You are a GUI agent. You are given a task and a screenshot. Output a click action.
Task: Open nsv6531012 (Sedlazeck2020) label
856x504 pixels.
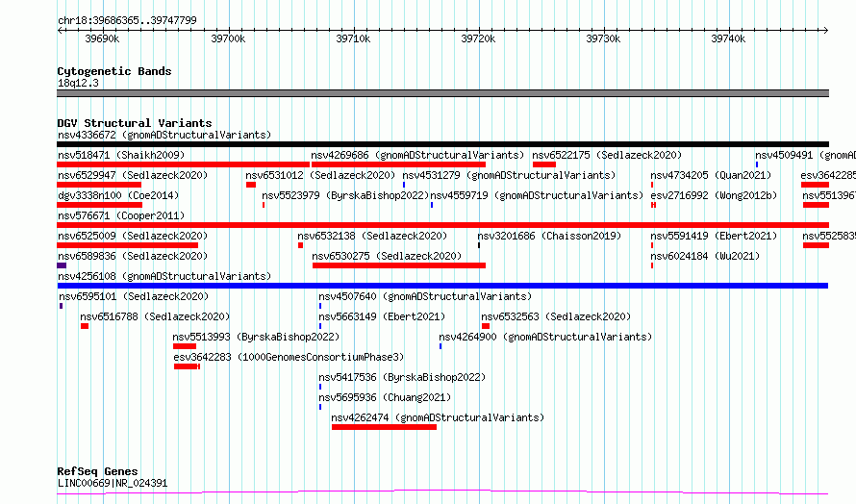click(320, 175)
